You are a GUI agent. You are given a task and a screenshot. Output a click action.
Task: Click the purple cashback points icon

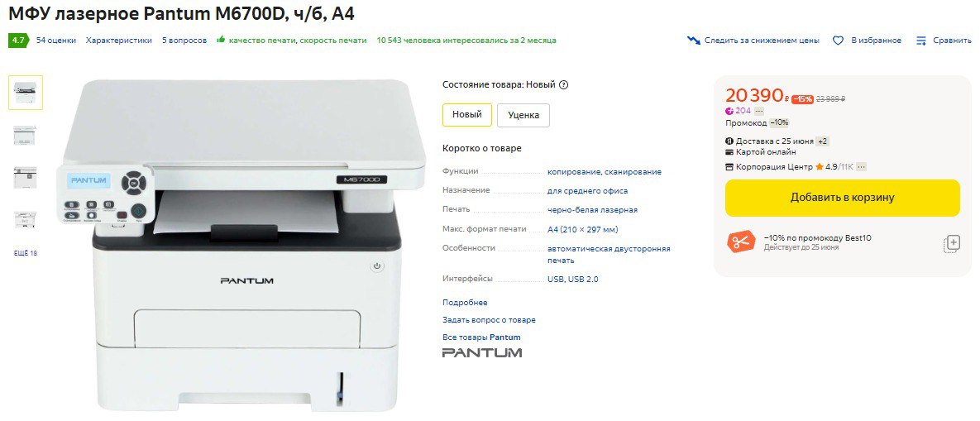[729, 111]
